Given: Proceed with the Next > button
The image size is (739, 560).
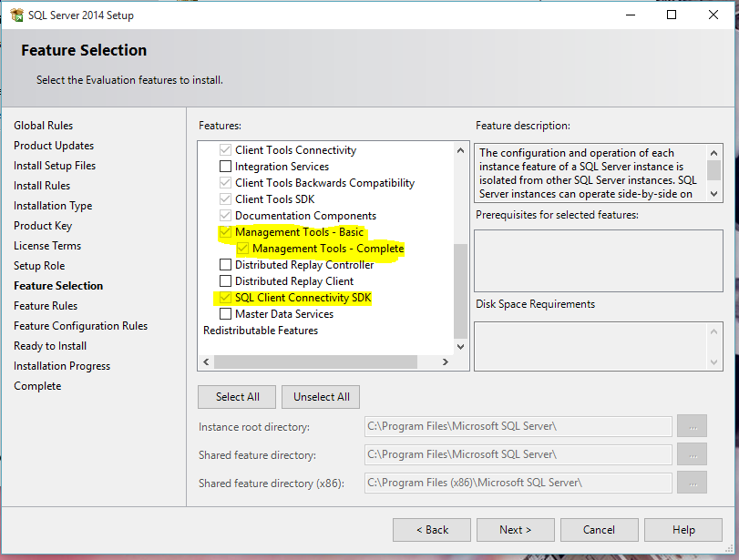Looking at the screenshot, I should tap(515, 530).
